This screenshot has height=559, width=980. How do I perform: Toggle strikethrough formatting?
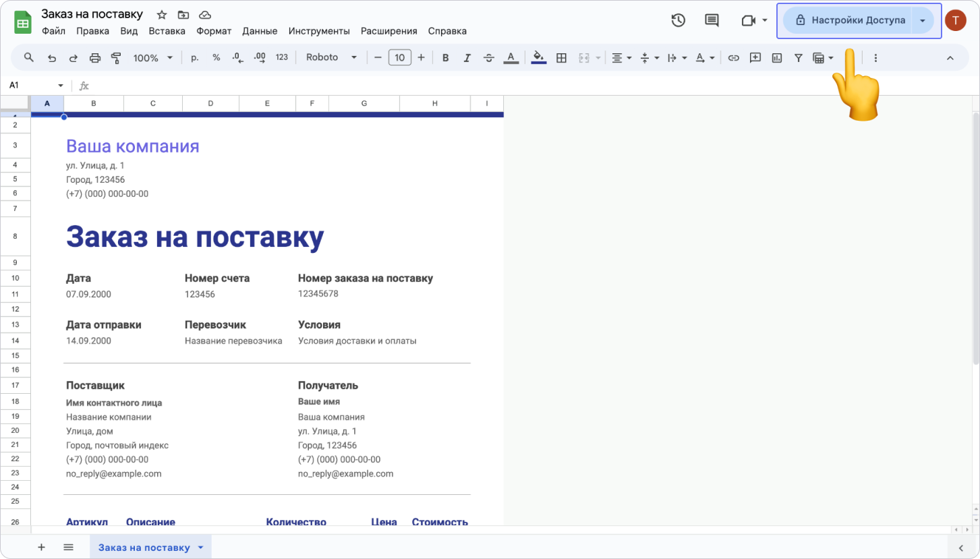489,58
